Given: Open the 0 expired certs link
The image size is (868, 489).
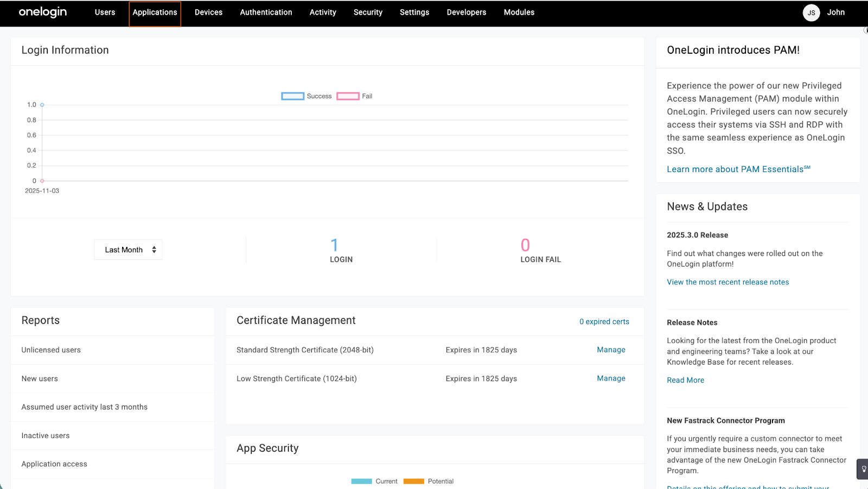Looking at the screenshot, I should (604, 322).
